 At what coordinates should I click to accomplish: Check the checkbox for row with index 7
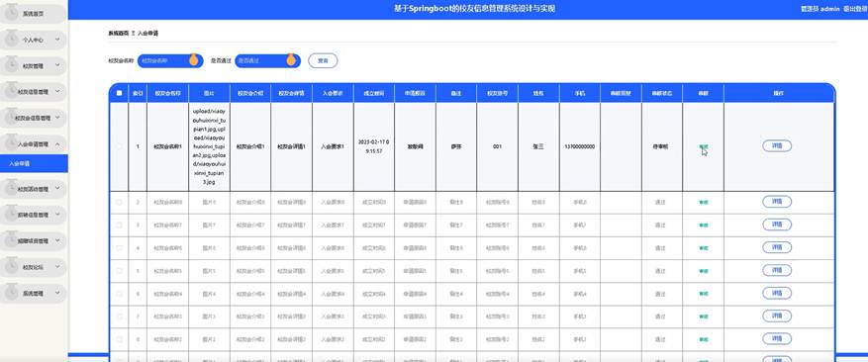(119, 317)
